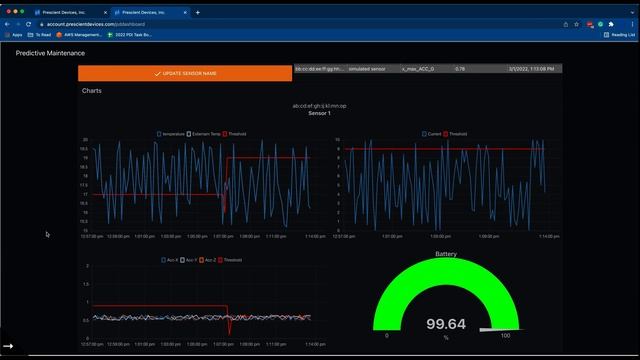Expand the tab search dropdown arrow

pyautogui.click(x=632, y=13)
